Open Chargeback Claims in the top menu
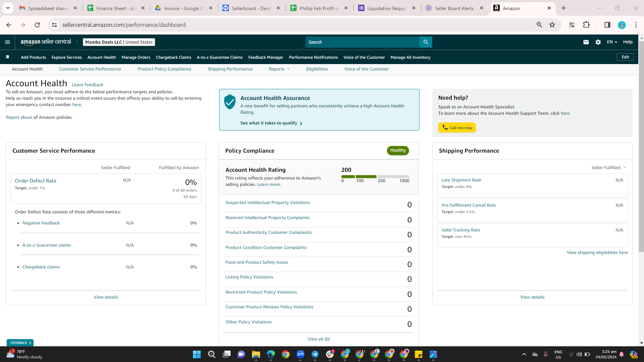This screenshot has height=362, width=644. tap(174, 57)
